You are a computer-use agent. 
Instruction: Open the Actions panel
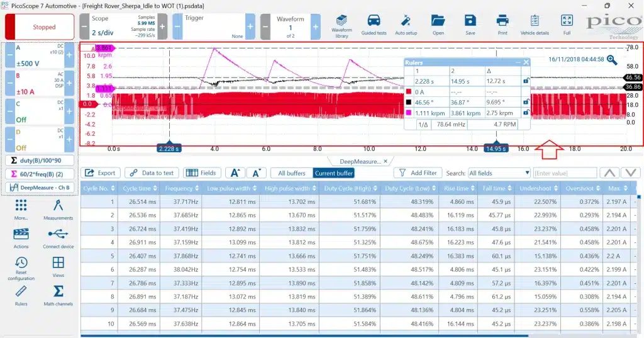21,238
